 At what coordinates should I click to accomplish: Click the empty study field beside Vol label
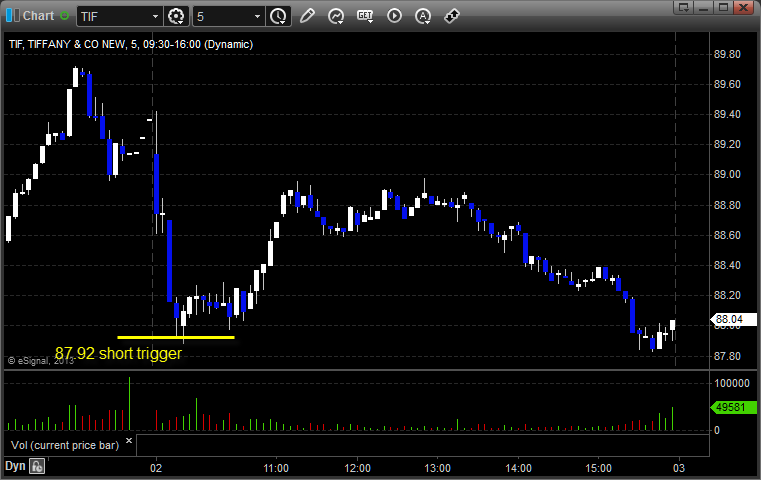tap(422, 445)
